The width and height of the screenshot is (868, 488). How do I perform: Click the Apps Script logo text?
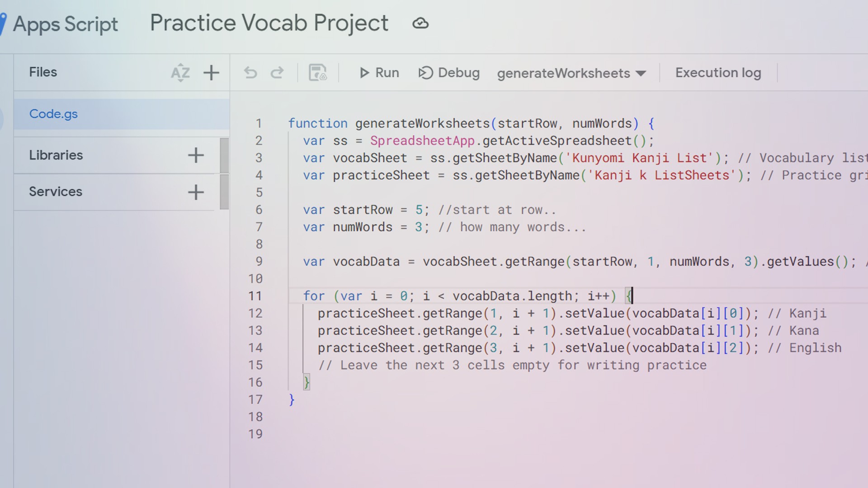point(65,24)
